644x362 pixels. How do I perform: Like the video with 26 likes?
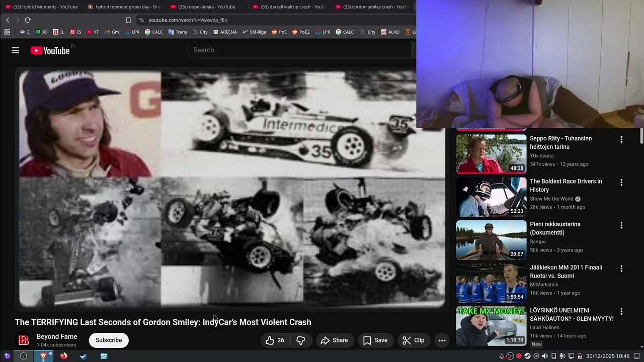click(275, 340)
